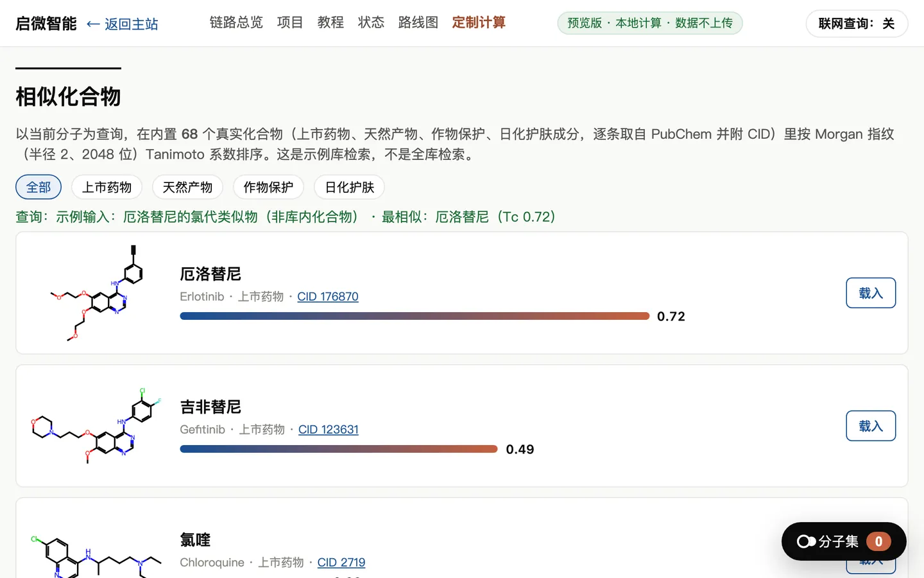This screenshot has height=578, width=924.
Task: Click the 氯喹 compound name
Action: point(195,540)
